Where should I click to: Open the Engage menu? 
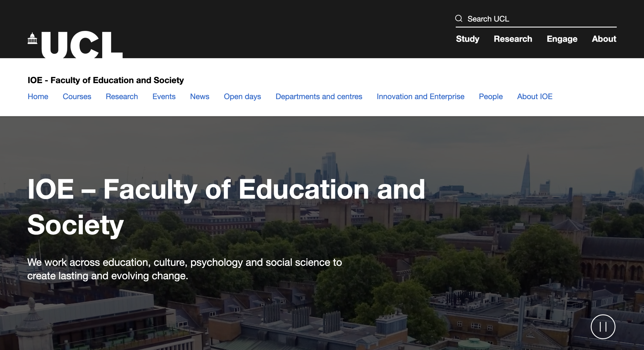click(x=562, y=39)
